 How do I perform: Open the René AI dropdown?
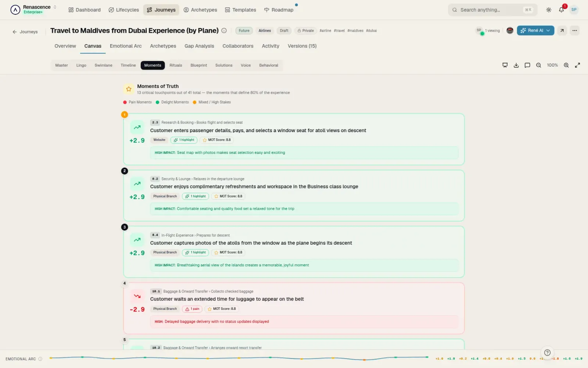pos(535,31)
